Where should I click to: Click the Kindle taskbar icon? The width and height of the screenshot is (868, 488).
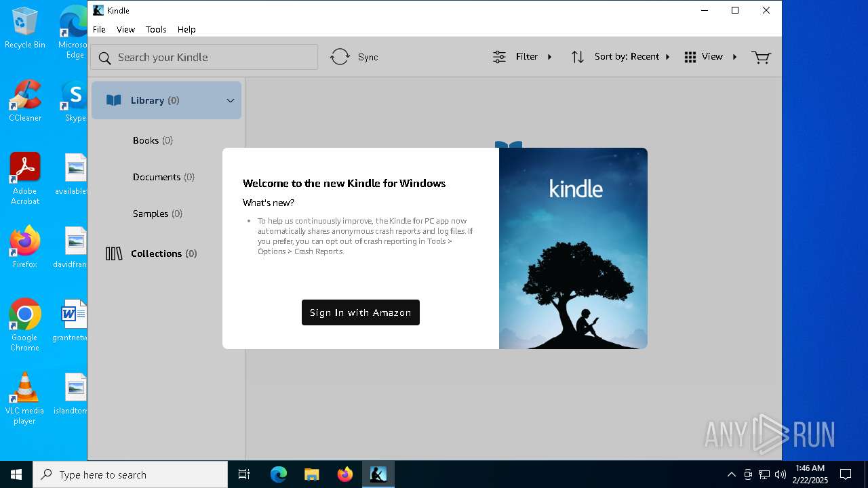coord(378,474)
